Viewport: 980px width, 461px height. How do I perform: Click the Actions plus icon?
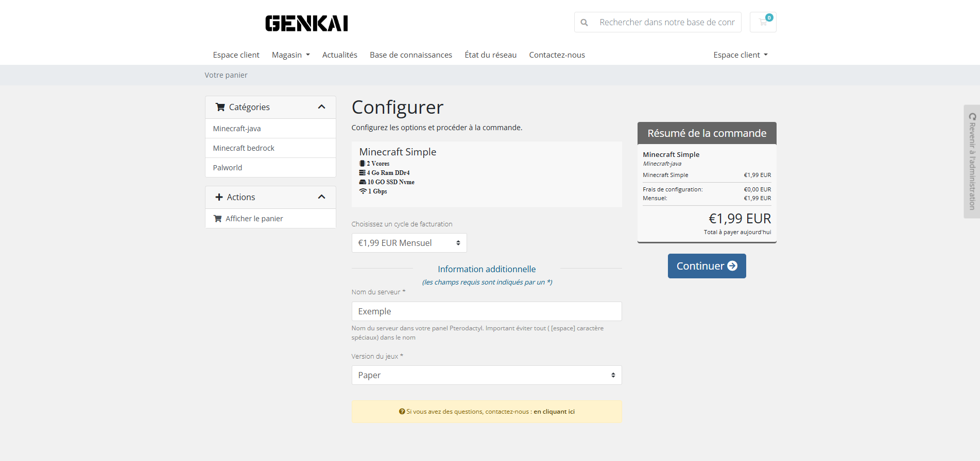[219, 197]
